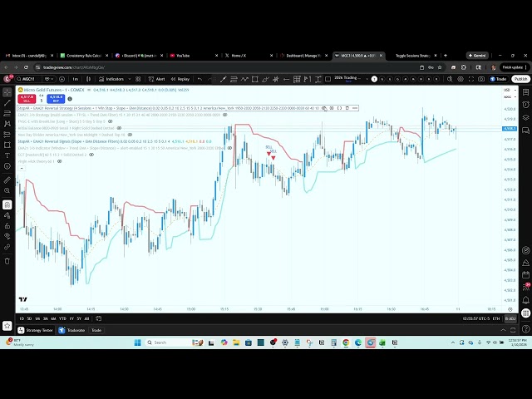Toggle lock all drawings
Screen dimensions: 532x399
tap(7, 225)
